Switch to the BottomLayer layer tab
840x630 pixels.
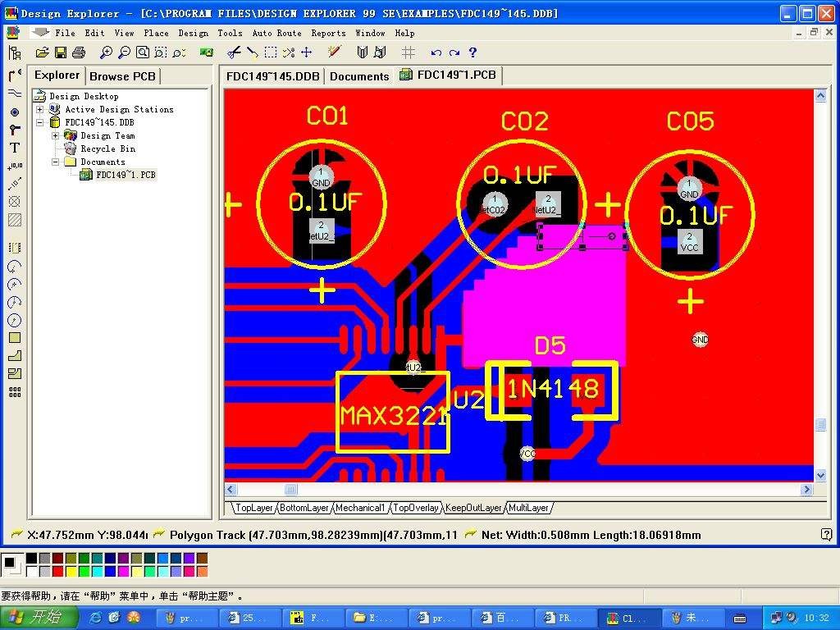point(304,508)
